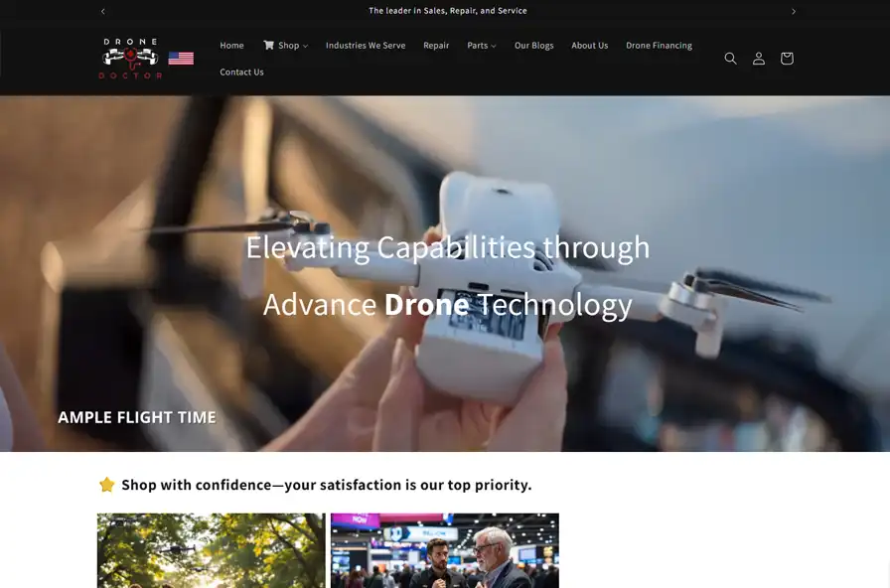Click the announcement 'The leader in Sales, Repair, and Service'

pos(448,11)
